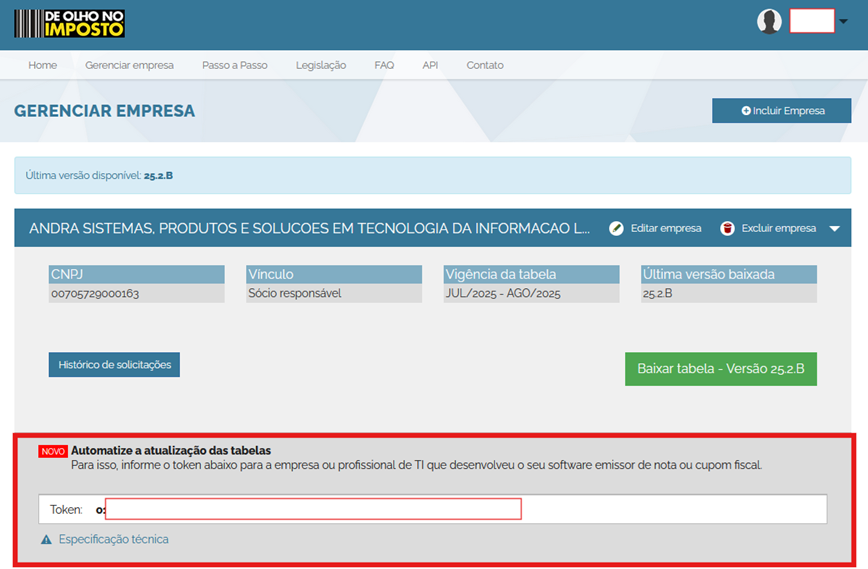Click the Última versão baixada column header

[729, 275]
